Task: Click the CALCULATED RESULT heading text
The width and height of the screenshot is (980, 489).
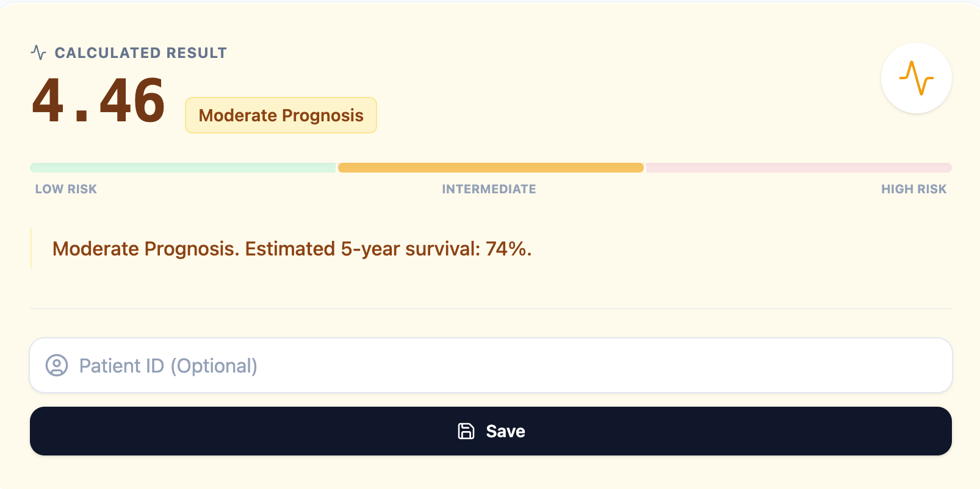Action: point(140,52)
